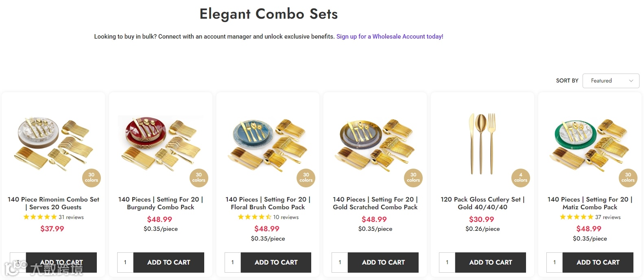Click the 30 colors badge on Burgundy pack
Screen dimensions: 644x280
click(x=199, y=178)
